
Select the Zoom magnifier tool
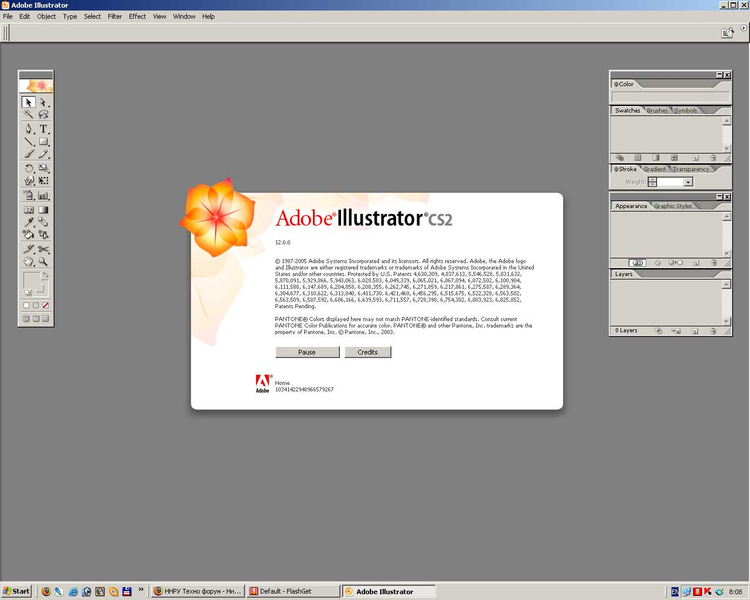point(43,262)
